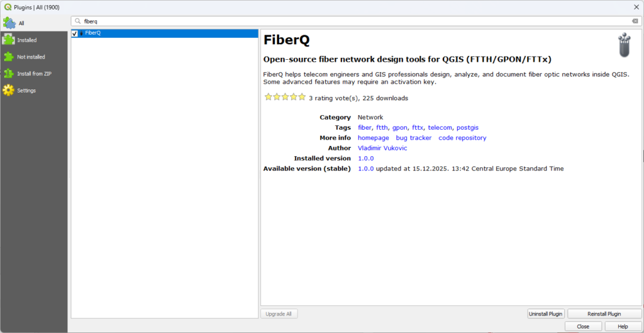Image resolution: width=644 pixels, height=333 pixels.
Task: Follow the code repository link
Action: (x=462, y=138)
